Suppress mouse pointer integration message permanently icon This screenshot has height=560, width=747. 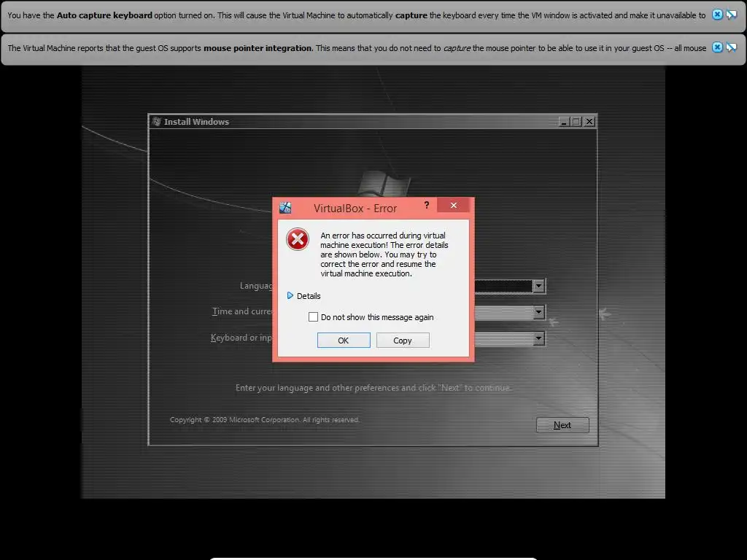(731, 47)
